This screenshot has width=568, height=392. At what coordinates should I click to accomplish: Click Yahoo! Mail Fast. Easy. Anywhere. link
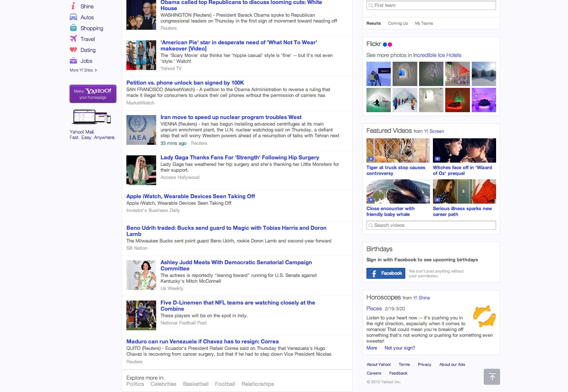93,135
